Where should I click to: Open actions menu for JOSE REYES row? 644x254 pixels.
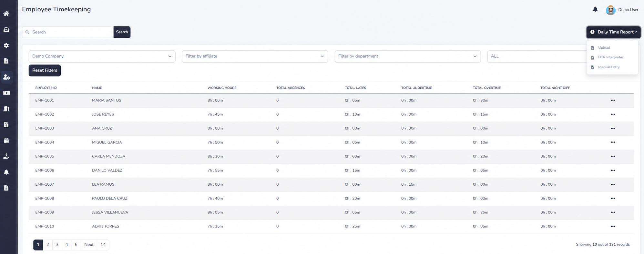pos(613,114)
